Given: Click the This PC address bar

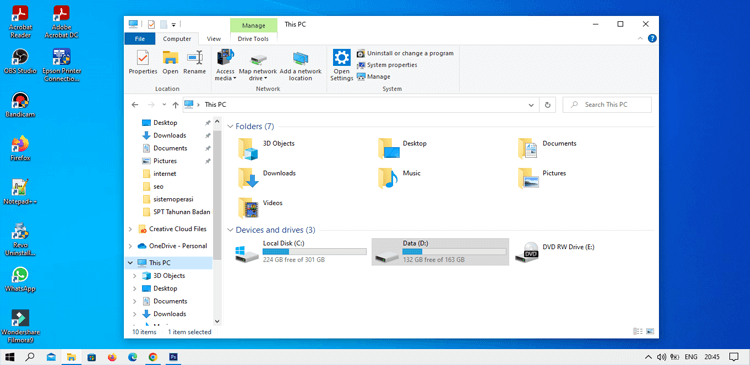Looking at the screenshot, I should 361,105.
